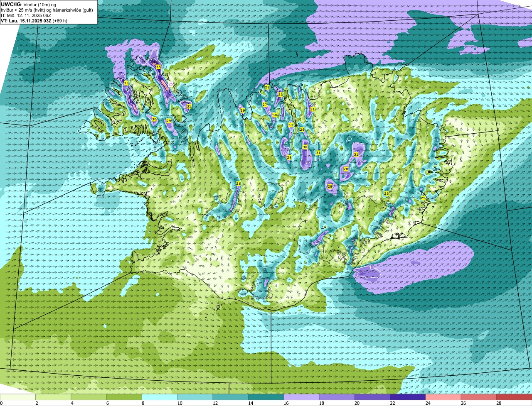Select the light cyan swatch between 8 and 10

(x=160, y=397)
